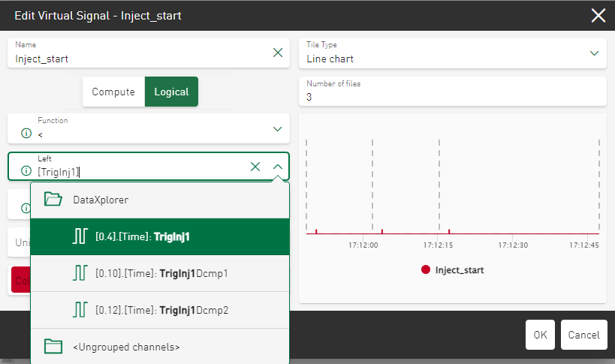Open the Tile Type dropdown
Image resolution: width=615 pixels, height=364 pixels.
click(x=594, y=53)
